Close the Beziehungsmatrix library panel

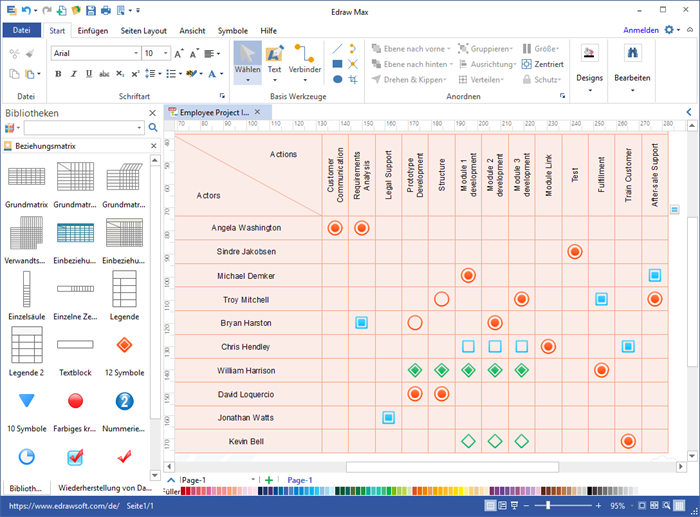153,146
